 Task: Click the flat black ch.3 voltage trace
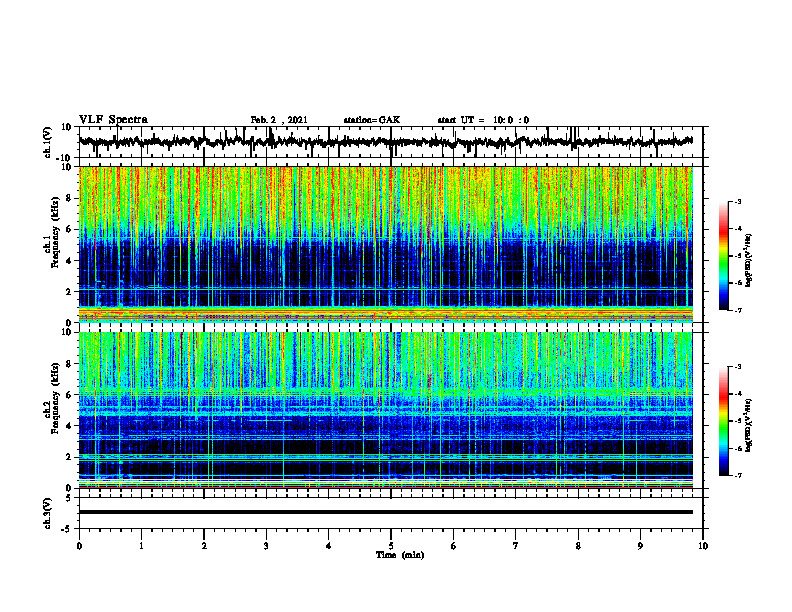pyautogui.click(x=386, y=512)
